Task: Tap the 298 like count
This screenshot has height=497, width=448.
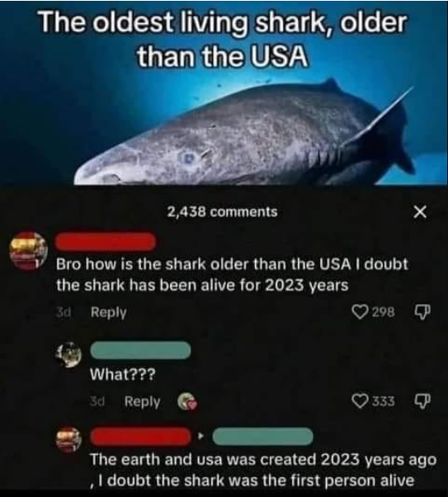Action: tap(384, 313)
